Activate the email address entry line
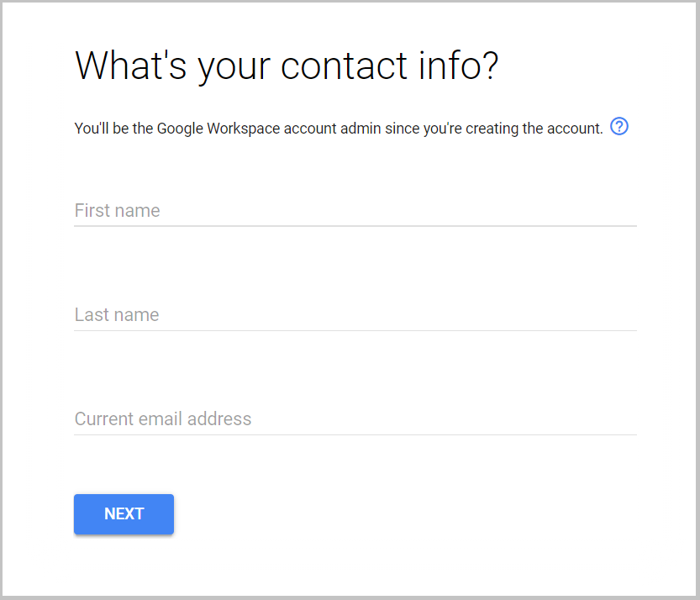This screenshot has height=600, width=700. coord(355,419)
